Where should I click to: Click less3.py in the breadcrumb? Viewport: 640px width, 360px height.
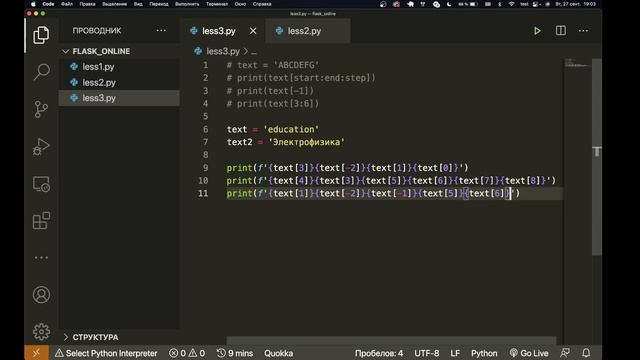coord(223,51)
